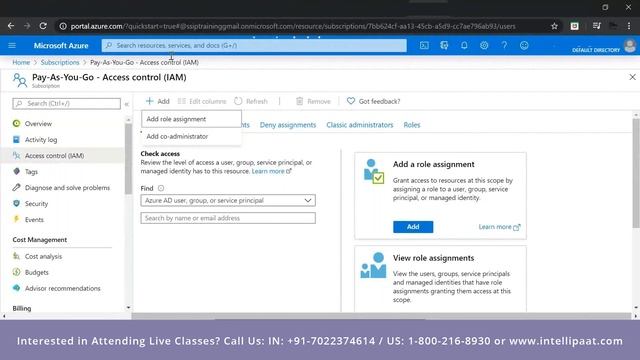The width and height of the screenshot is (640, 360).
Task: Click Remove in the toolbar
Action: [313, 101]
